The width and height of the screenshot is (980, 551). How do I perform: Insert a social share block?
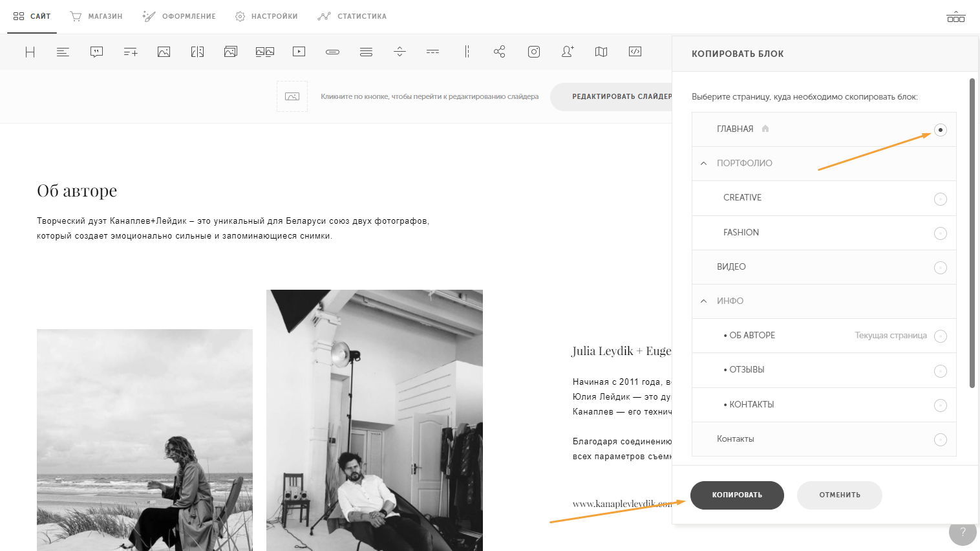pyautogui.click(x=500, y=52)
